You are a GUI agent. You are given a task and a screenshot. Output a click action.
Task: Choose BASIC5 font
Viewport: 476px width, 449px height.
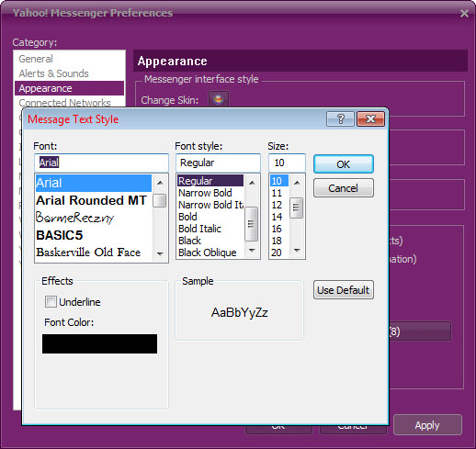click(94, 235)
